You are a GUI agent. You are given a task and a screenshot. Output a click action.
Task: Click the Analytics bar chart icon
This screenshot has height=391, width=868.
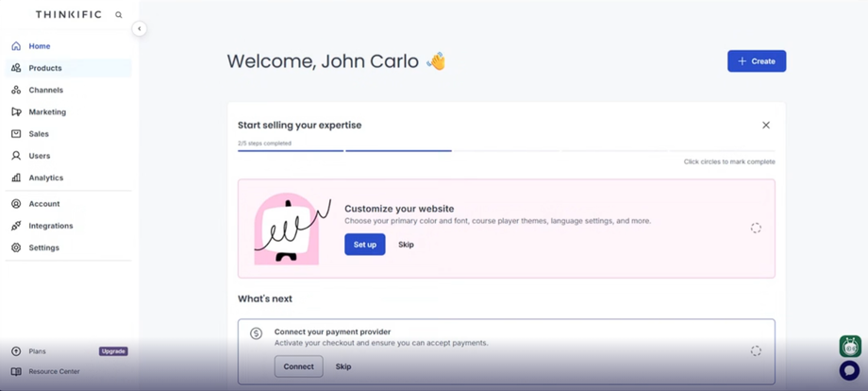pyautogui.click(x=16, y=178)
